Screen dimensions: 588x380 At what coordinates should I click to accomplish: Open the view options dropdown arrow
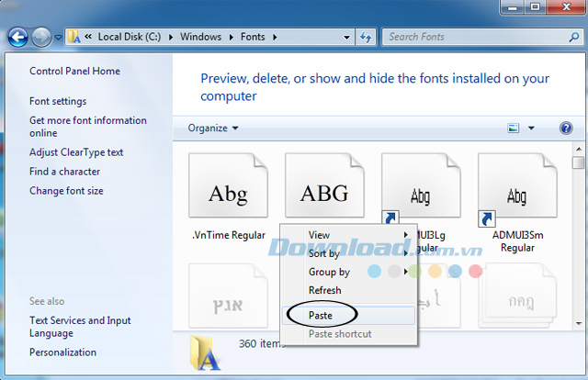[x=531, y=129]
